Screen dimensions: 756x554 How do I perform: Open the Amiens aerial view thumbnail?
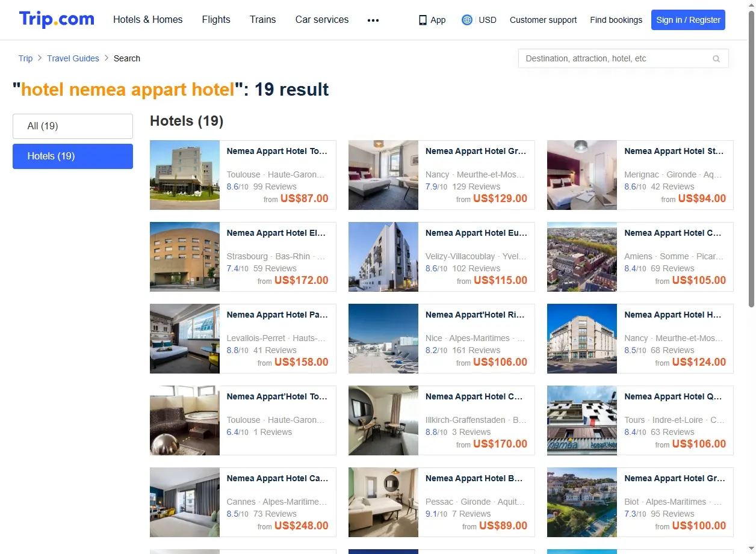pyautogui.click(x=582, y=257)
